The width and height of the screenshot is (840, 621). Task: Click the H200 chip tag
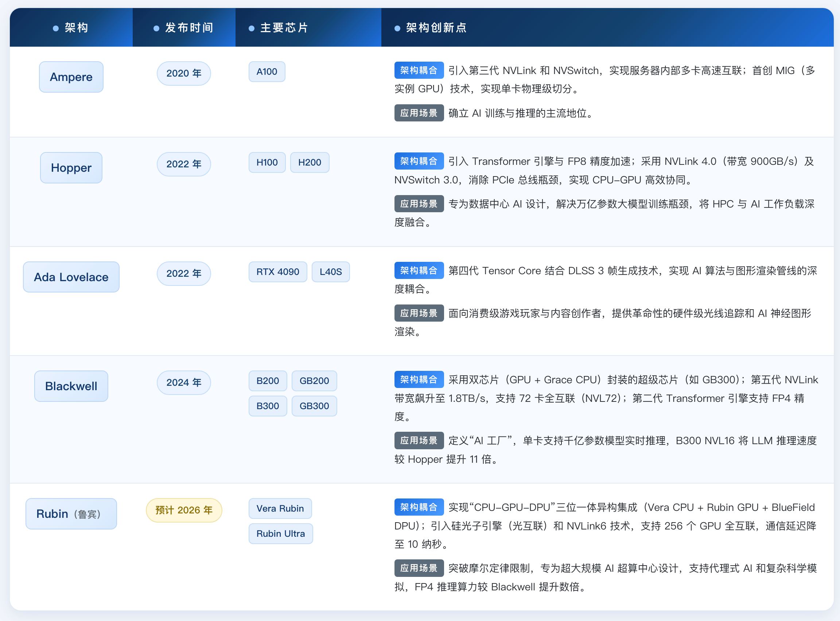[x=310, y=162]
